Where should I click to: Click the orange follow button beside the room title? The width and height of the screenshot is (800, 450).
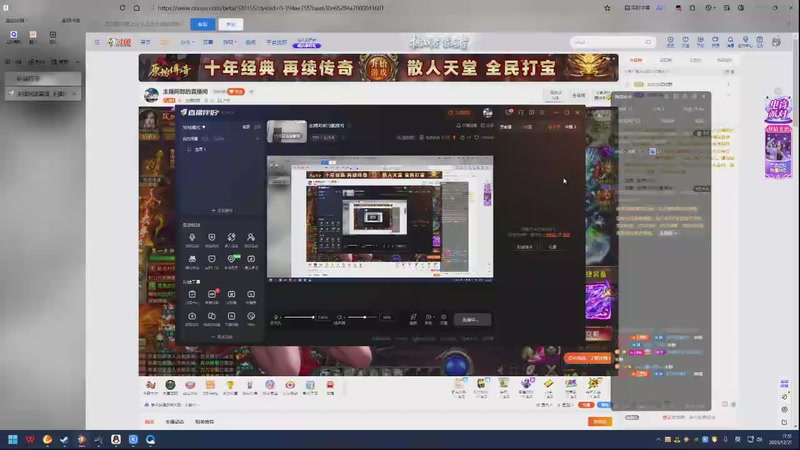coord(236,91)
